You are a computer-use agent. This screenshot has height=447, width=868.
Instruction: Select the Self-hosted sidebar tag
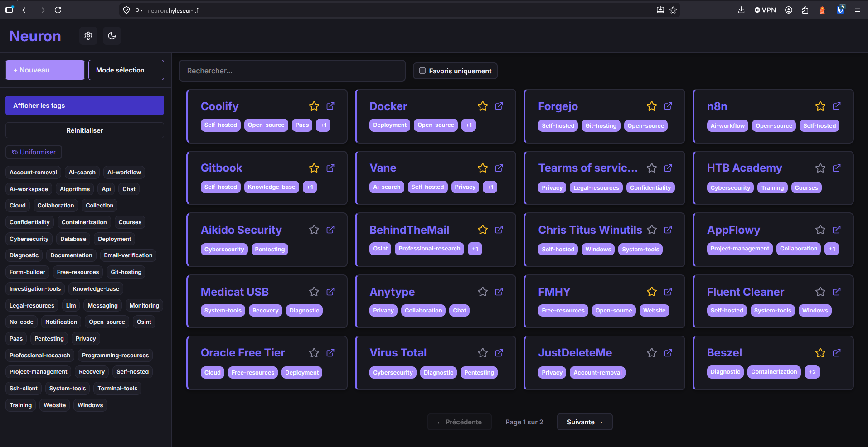(132, 372)
